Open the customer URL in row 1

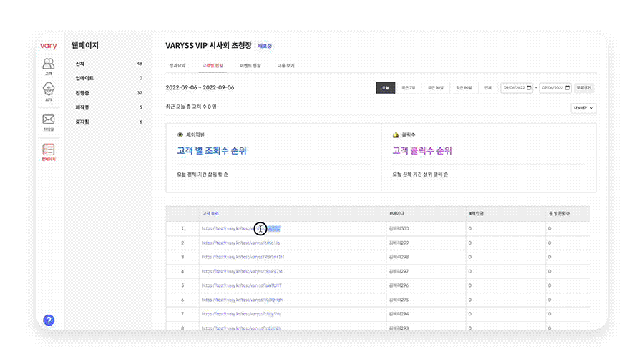click(241, 229)
